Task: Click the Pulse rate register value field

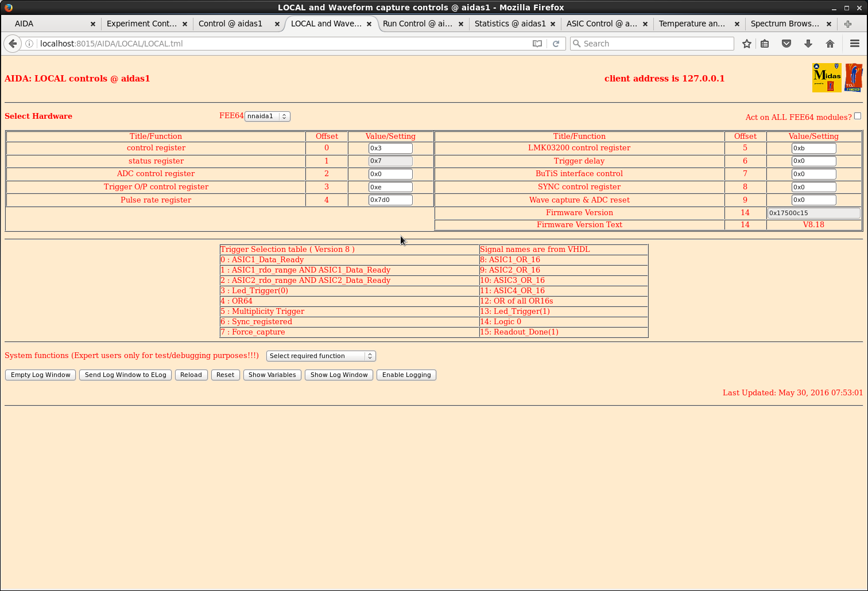Action: [390, 200]
